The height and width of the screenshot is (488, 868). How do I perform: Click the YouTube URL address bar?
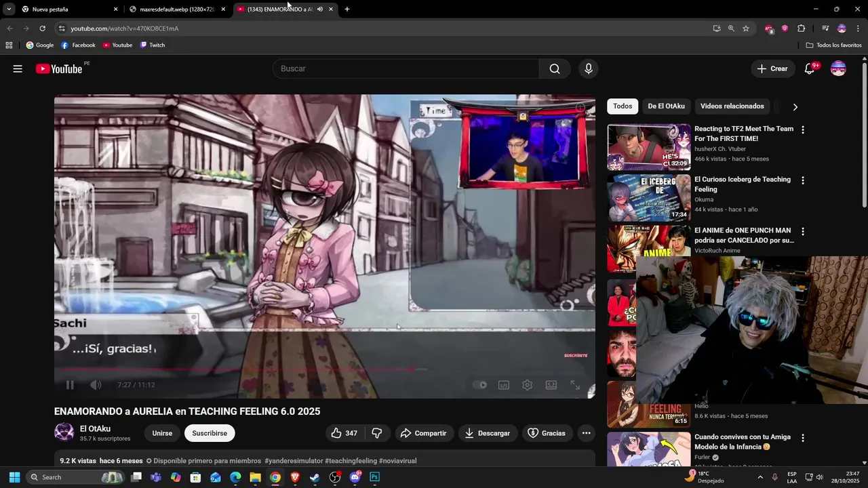coord(125,28)
